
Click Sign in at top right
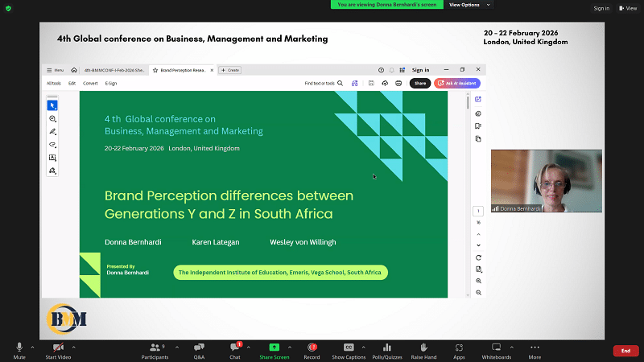(601, 8)
